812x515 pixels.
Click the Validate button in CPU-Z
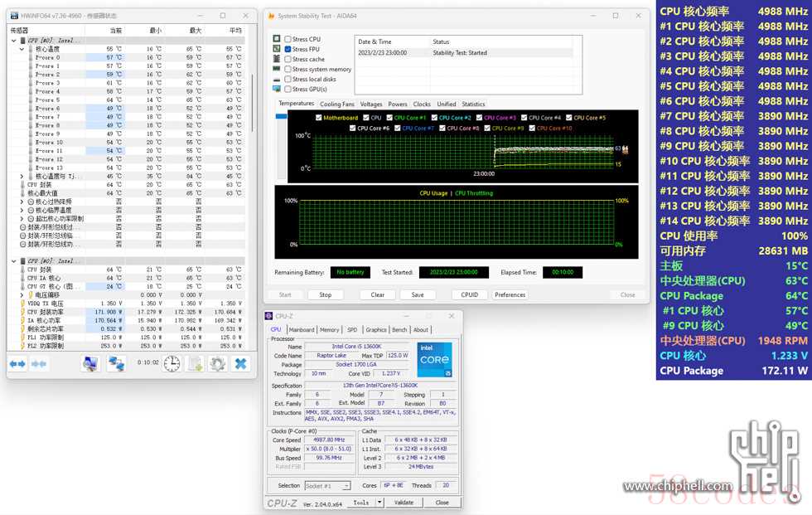(404, 503)
